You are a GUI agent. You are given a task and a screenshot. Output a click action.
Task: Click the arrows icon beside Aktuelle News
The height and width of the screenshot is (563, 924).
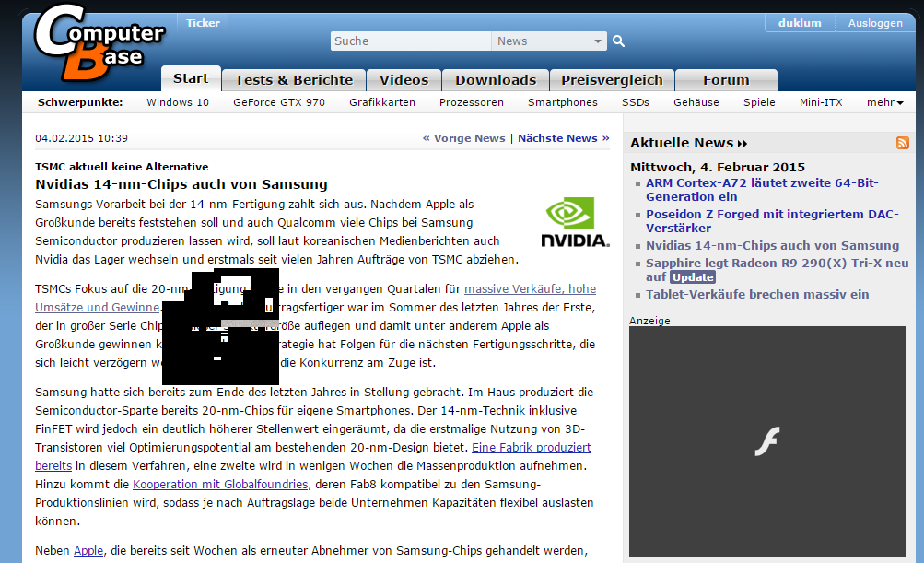[742, 143]
